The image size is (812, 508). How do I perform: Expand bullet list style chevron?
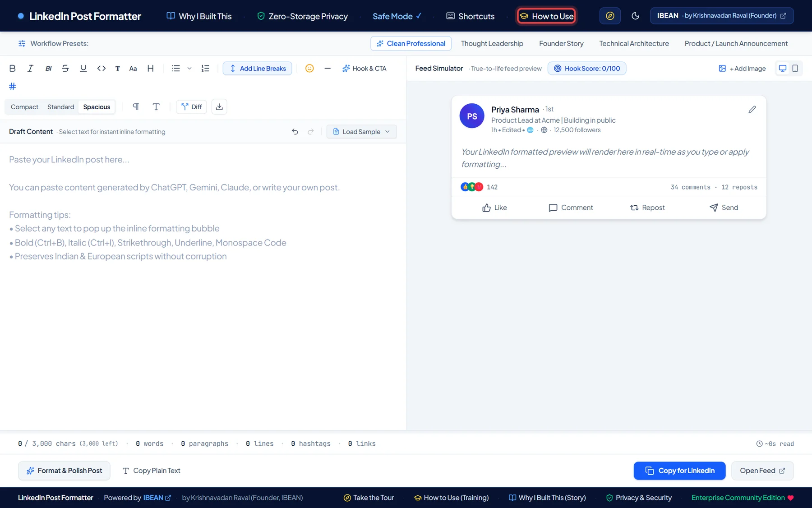[189, 68]
